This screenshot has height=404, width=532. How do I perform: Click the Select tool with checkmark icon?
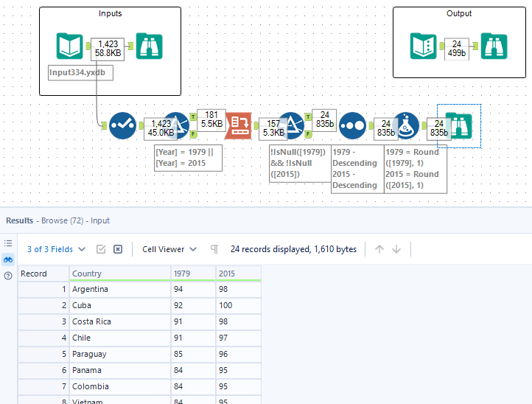coord(122,125)
